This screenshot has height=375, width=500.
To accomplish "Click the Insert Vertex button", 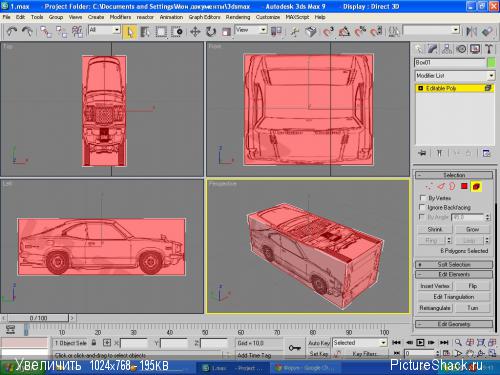I will (435, 286).
